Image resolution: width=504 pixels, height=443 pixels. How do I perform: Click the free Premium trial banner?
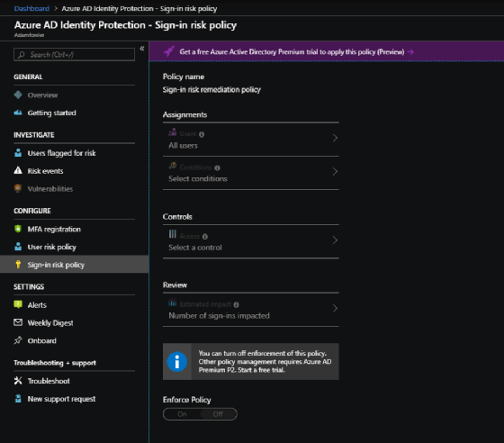(327, 51)
